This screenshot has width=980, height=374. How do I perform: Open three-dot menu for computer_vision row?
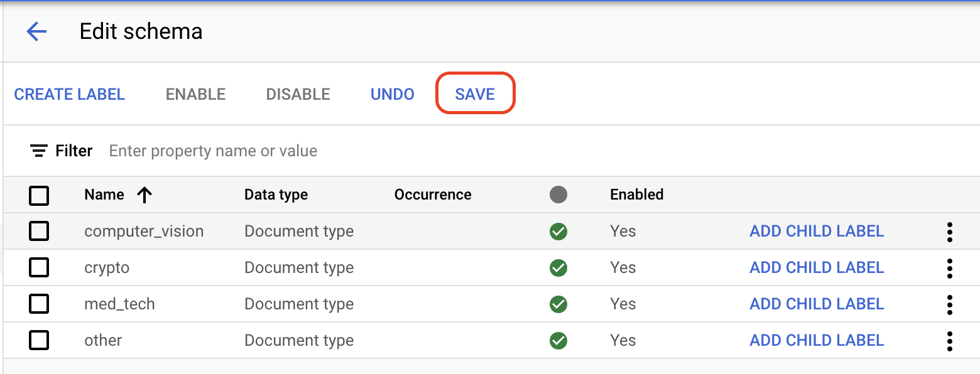[x=949, y=232]
